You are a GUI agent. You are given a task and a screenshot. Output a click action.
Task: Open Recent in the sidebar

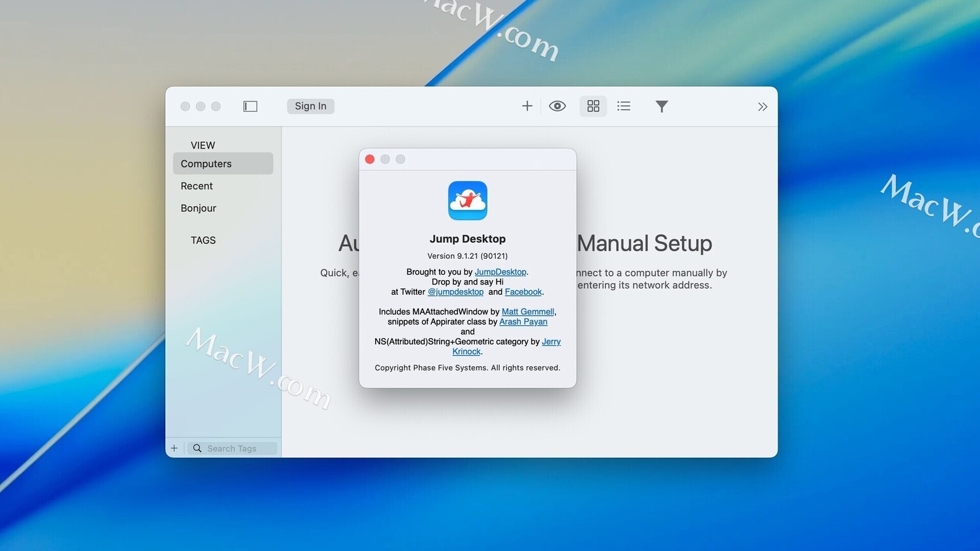coord(197,186)
